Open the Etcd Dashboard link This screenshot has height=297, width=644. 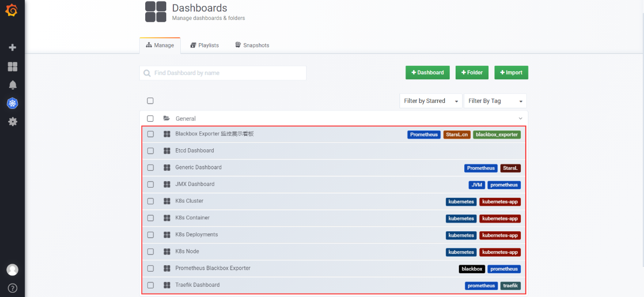(x=195, y=150)
